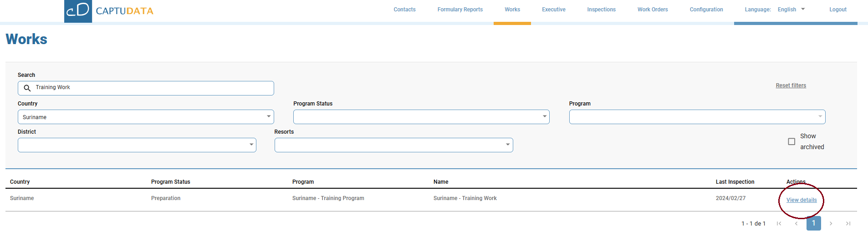Jump to last page icon

pos(848,224)
